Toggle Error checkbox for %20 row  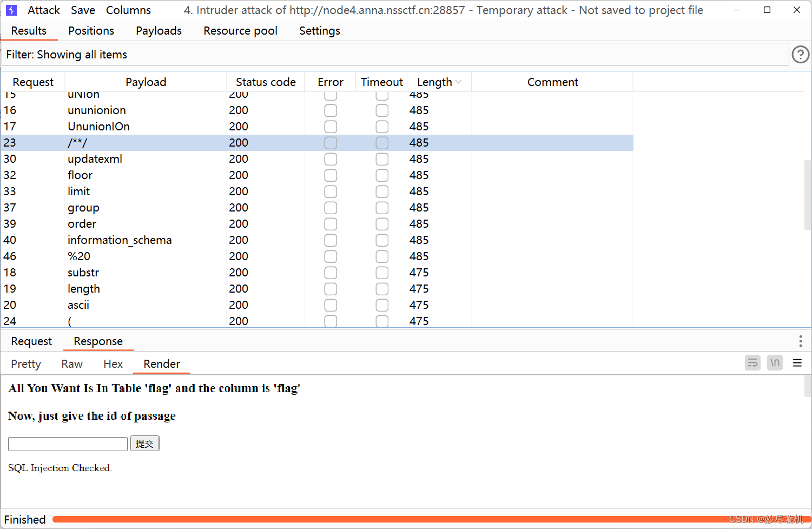[x=331, y=256]
